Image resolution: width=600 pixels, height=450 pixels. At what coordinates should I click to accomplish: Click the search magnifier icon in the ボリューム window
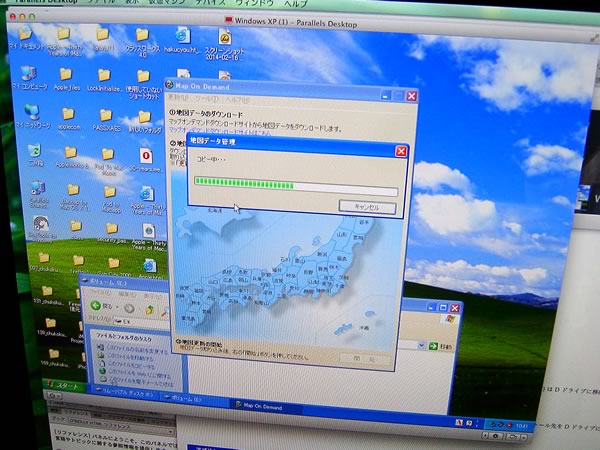point(165,312)
